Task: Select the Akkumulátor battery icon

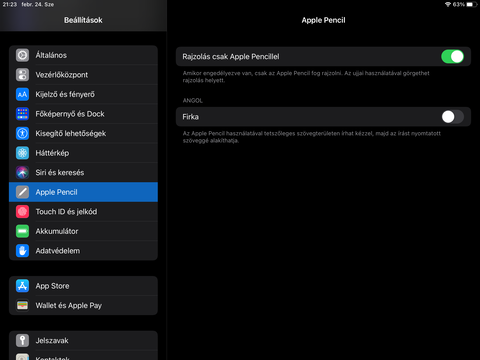Action: pos(22,231)
